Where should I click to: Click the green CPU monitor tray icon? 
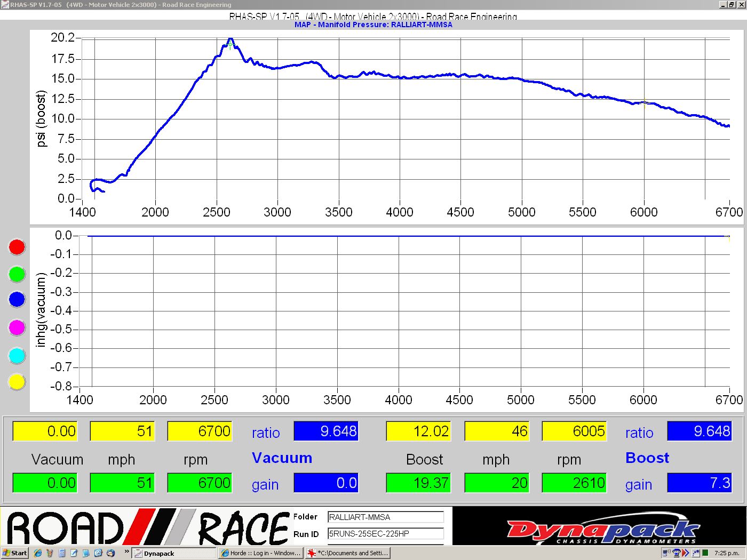click(x=705, y=553)
